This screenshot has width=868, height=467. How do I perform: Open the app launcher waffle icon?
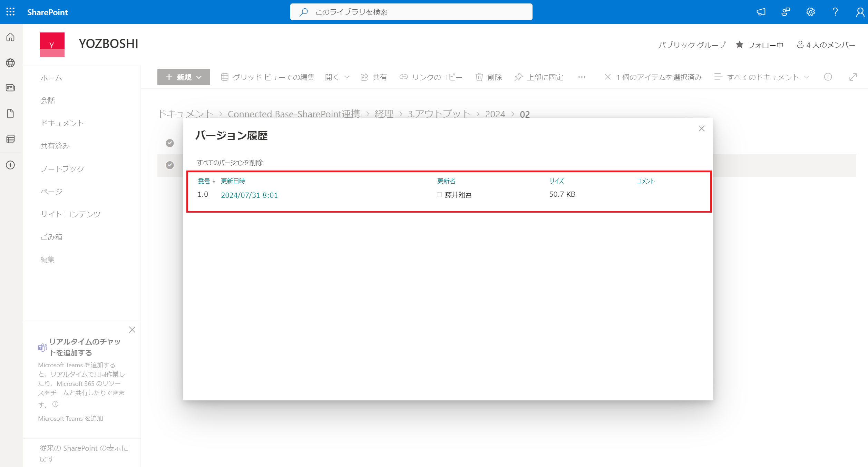[x=10, y=12]
